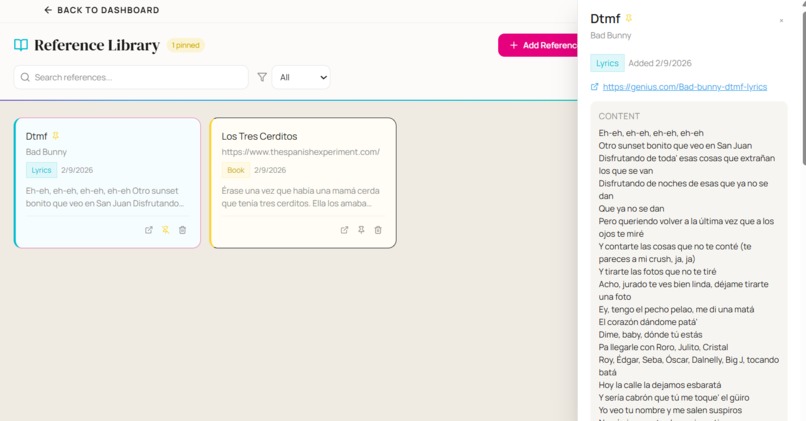Click lyric line 'El corazón dándome patá'
Viewport: 806px width, 421px height.
tap(648, 322)
